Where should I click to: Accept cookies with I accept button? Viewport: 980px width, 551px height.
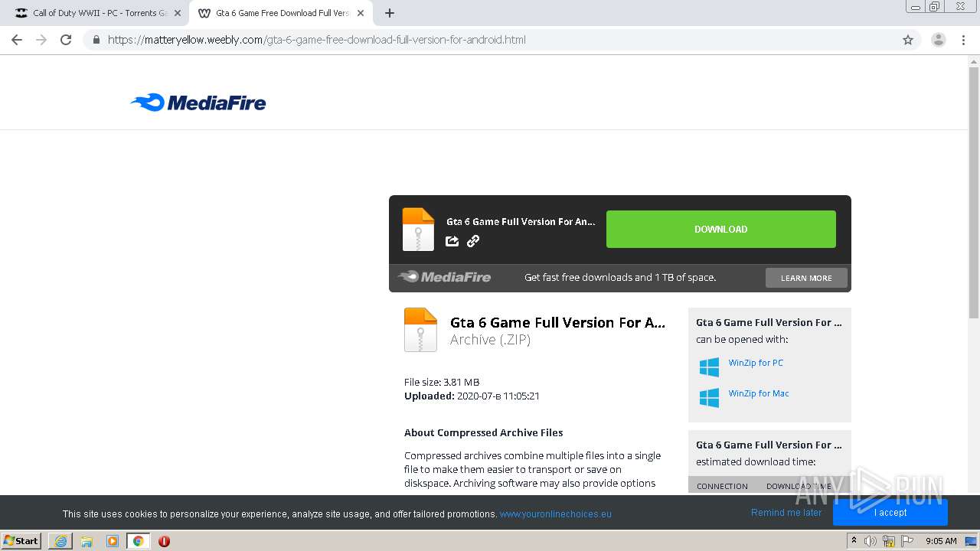[x=890, y=513]
